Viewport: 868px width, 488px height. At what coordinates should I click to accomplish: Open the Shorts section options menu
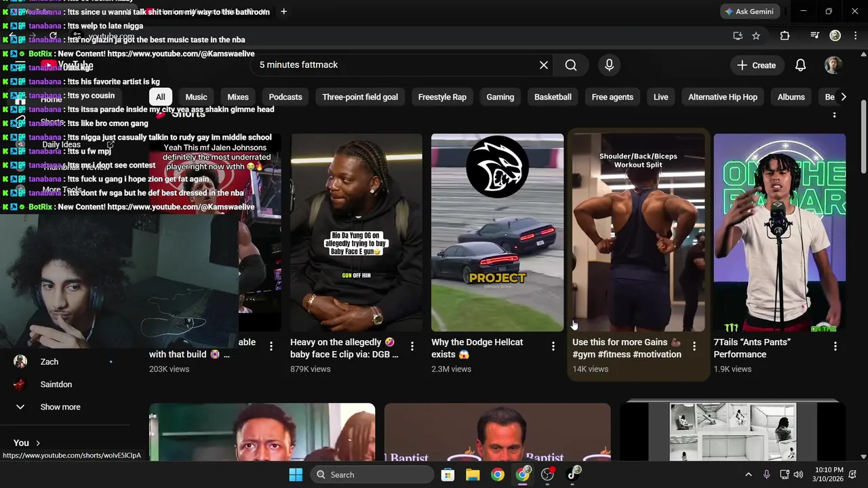[x=834, y=114]
